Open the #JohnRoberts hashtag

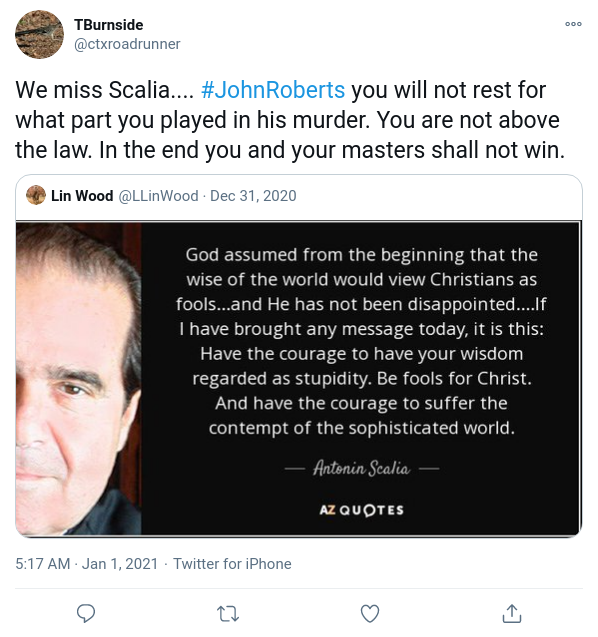(273, 90)
